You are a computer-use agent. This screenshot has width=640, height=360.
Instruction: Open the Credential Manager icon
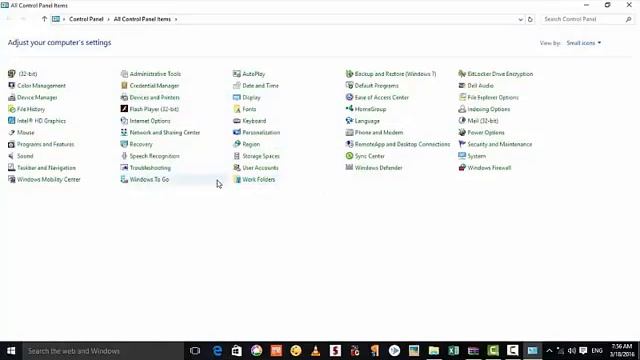[124, 86]
